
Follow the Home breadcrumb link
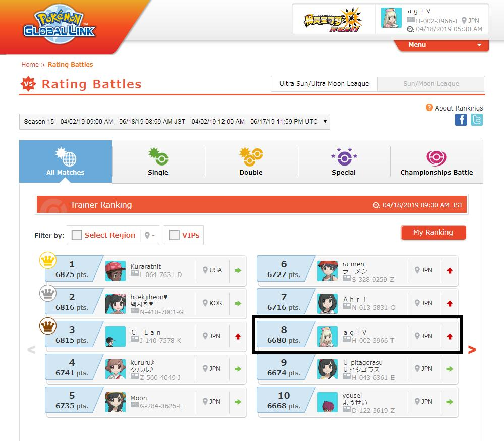pos(30,64)
